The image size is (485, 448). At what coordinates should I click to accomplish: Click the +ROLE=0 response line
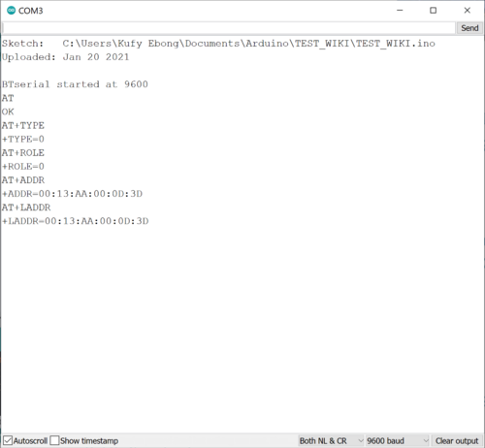click(x=23, y=166)
